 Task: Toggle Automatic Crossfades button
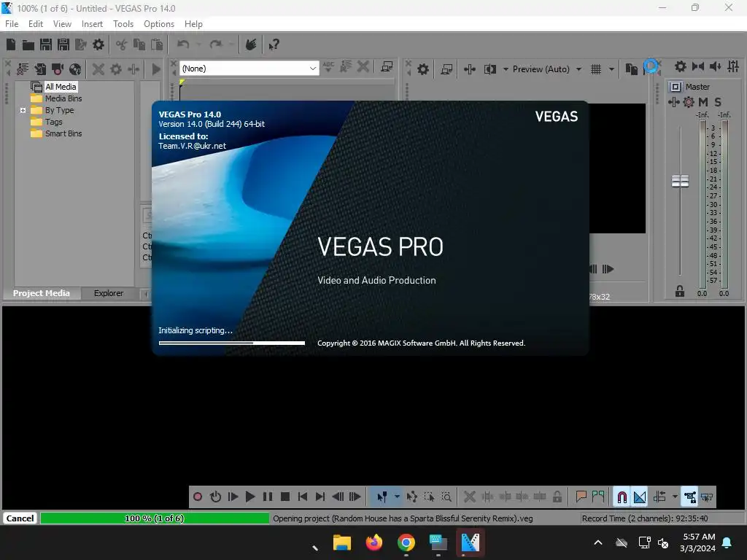pos(639,497)
